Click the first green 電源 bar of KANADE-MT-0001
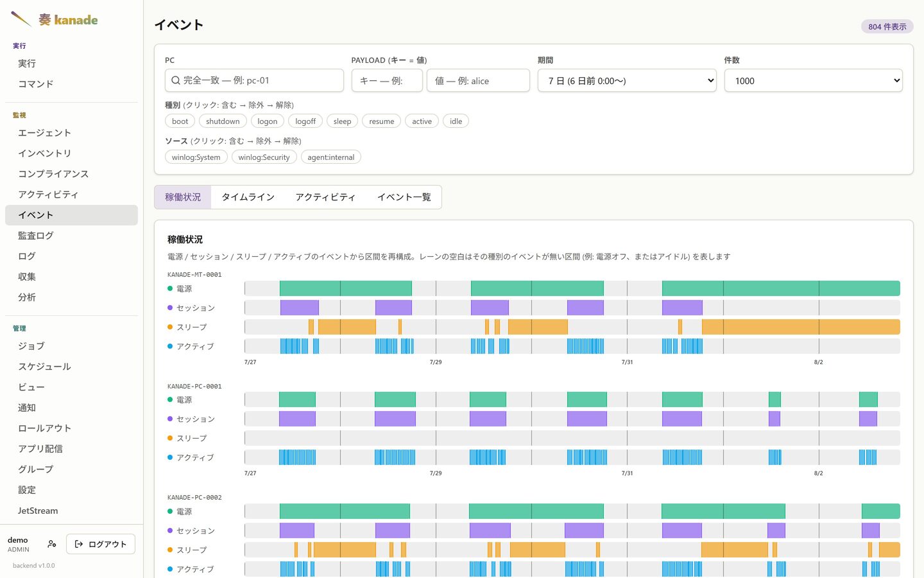 (346, 288)
